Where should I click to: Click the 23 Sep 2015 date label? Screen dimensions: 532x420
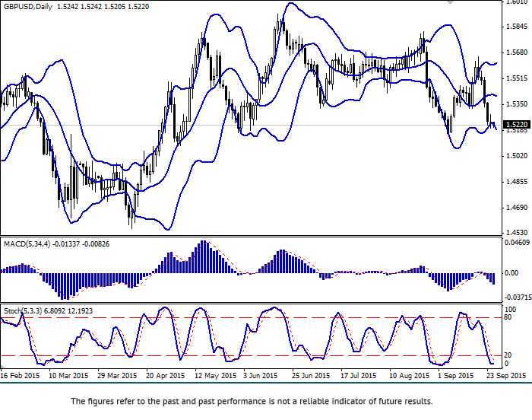pyautogui.click(x=506, y=376)
